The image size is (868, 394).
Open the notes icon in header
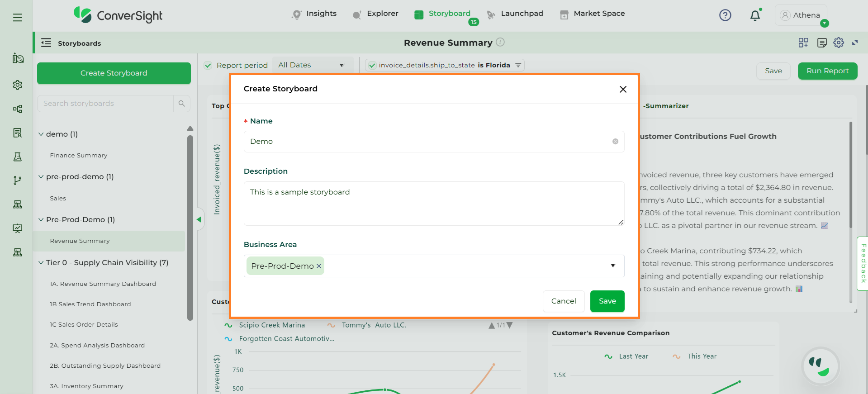pyautogui.click(x=822, y=43)
